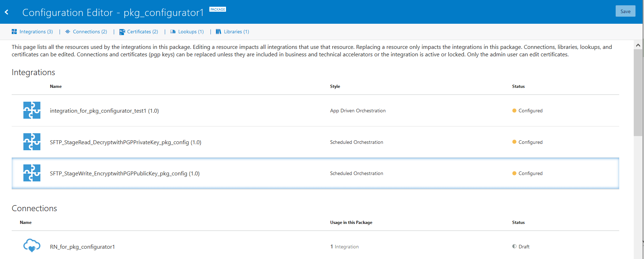Save the package configuration
Screen dimensions: 644x259
[x=625, y=11]
